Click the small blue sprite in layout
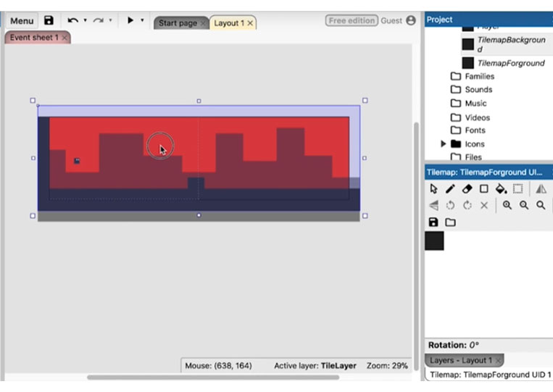553x392 pixels. (x=77, y=161)
